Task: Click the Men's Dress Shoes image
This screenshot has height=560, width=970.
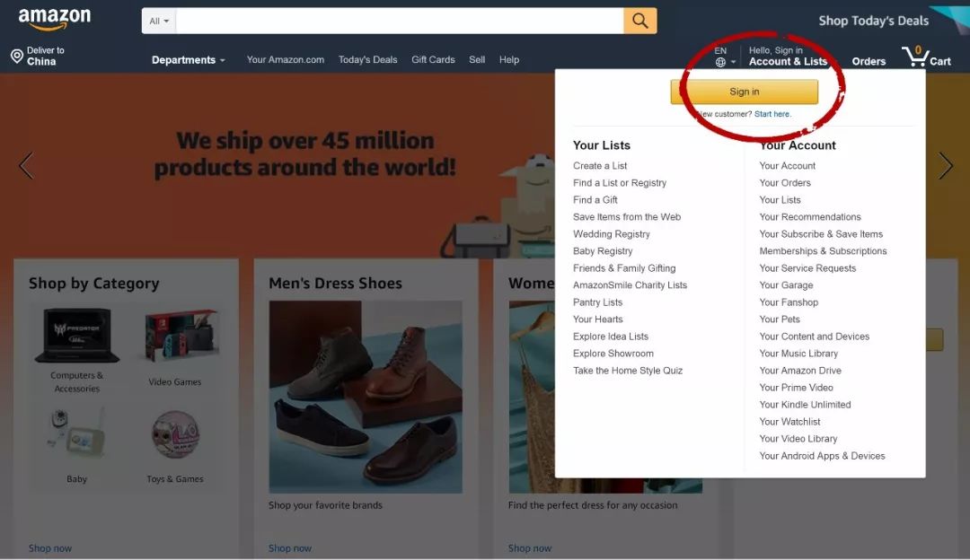Action: [x=366, y=396]
